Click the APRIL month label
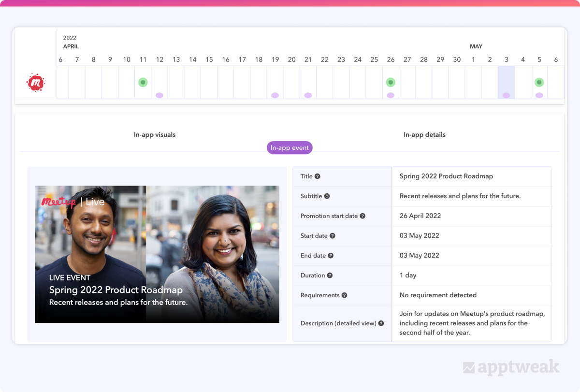This screenshot has height=392, width=580. tap(71, 46)
